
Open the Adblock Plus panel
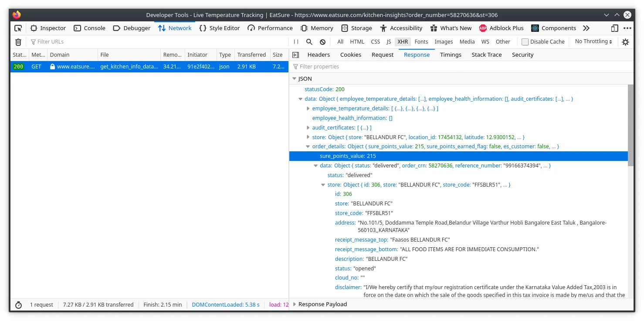click(x=502, y=28)
